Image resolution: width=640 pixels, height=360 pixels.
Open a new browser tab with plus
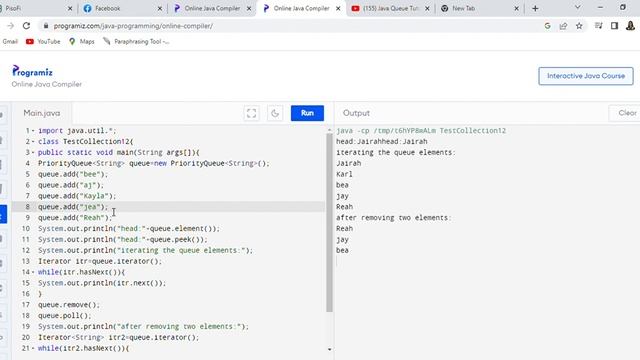click(535, 8)
